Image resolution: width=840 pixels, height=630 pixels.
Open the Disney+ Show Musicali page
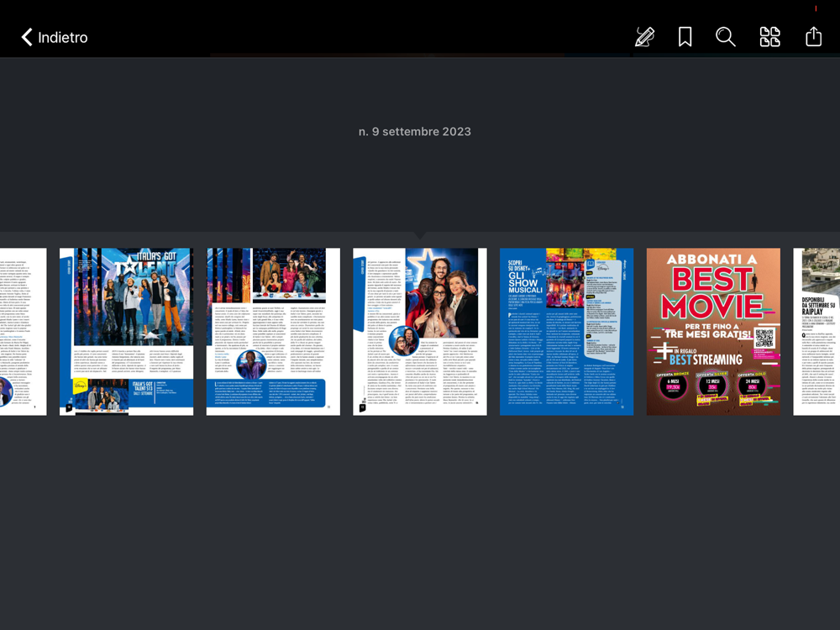(567, 332)
